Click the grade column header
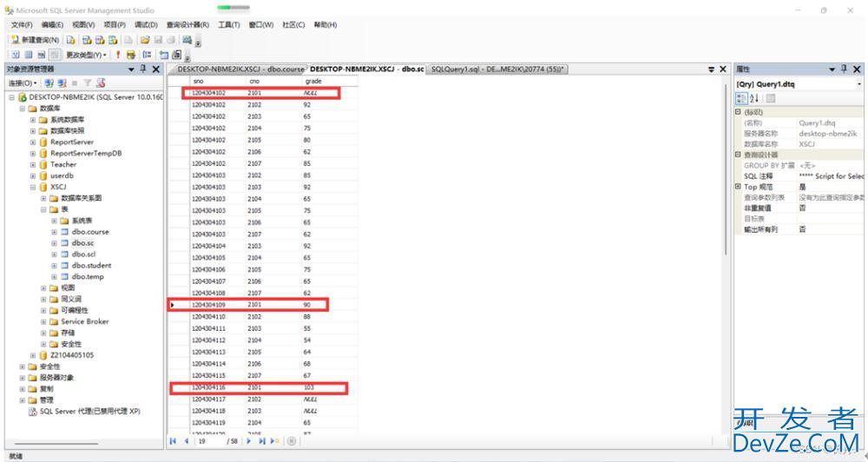The image size is (868, 462). pyautogui.click(x=329, y=81)
